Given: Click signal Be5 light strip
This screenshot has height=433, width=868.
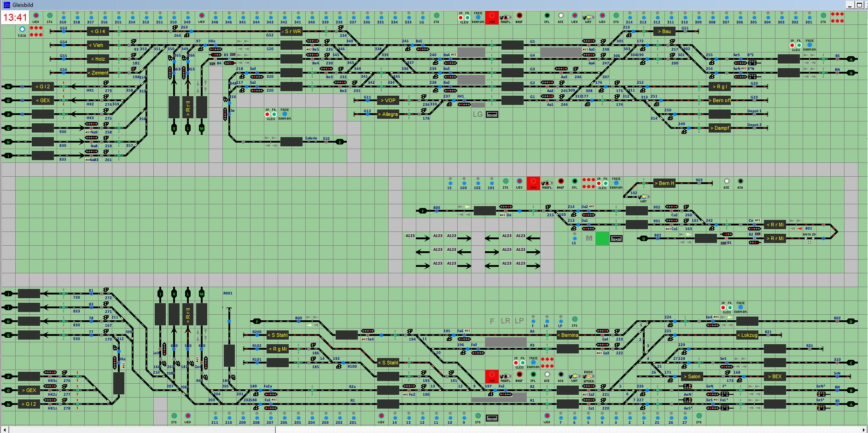Looking at the screenshot, I should pyautogui.click(x=312, y=41).
